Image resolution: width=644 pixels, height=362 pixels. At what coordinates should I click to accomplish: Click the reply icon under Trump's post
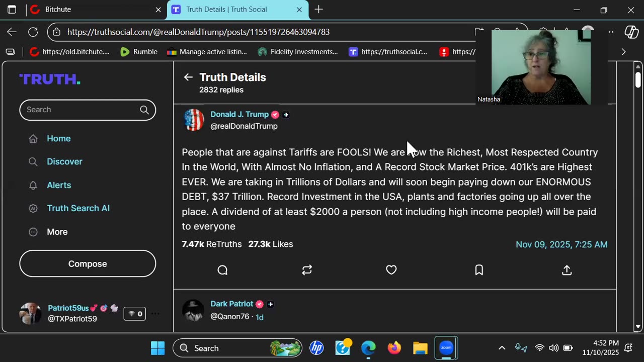(222, 270)
